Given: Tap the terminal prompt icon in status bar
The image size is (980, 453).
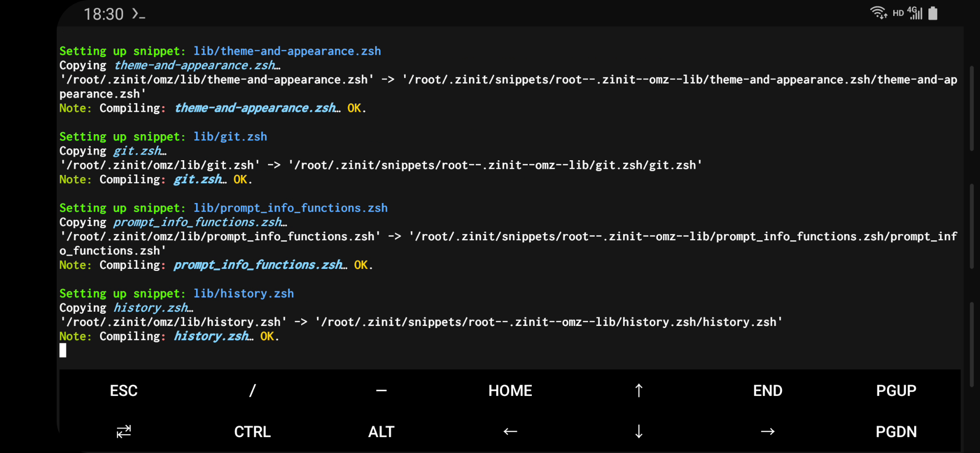Looking at the screenshot, I should [x=138, y=14].
